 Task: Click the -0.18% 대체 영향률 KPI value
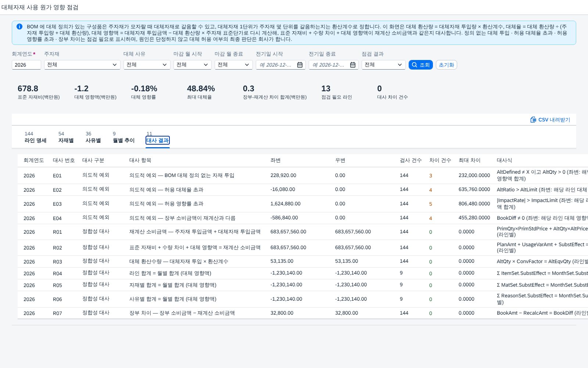(x=144, y=89)
